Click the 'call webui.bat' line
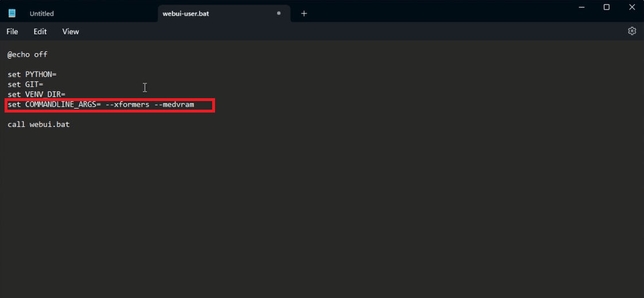Viewport: 644px width, 298px height. tap(38, 124)
